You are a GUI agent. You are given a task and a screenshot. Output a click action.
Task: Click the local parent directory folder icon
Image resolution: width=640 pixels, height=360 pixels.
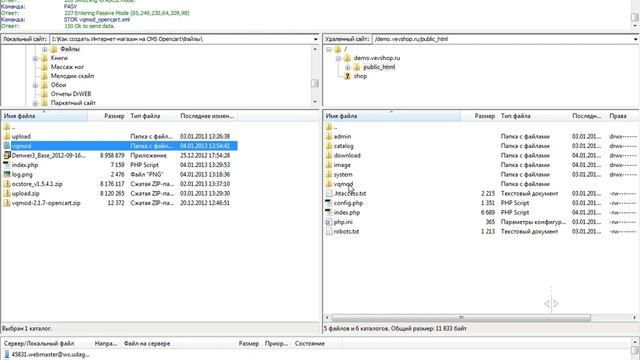click(x=7, y=127)
